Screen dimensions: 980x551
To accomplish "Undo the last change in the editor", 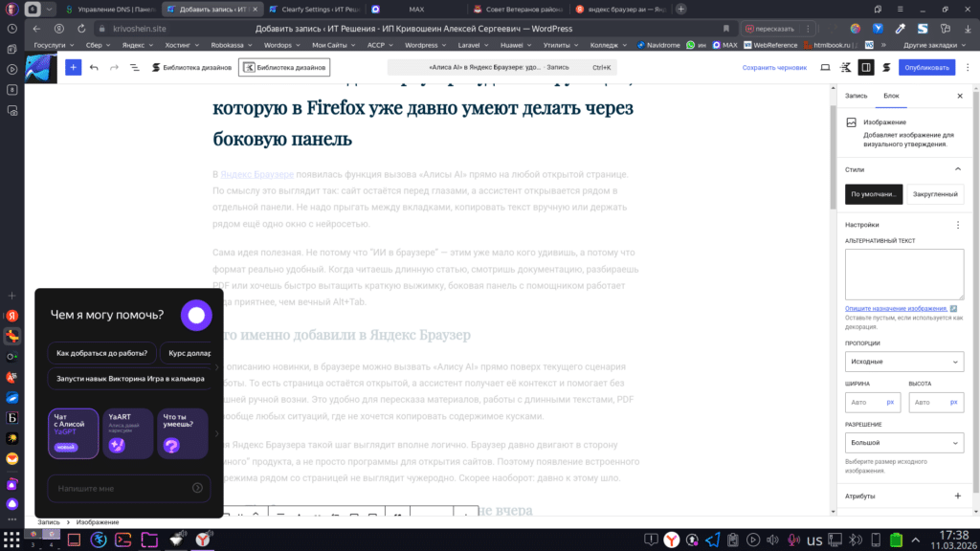I will tap(93, 67).
